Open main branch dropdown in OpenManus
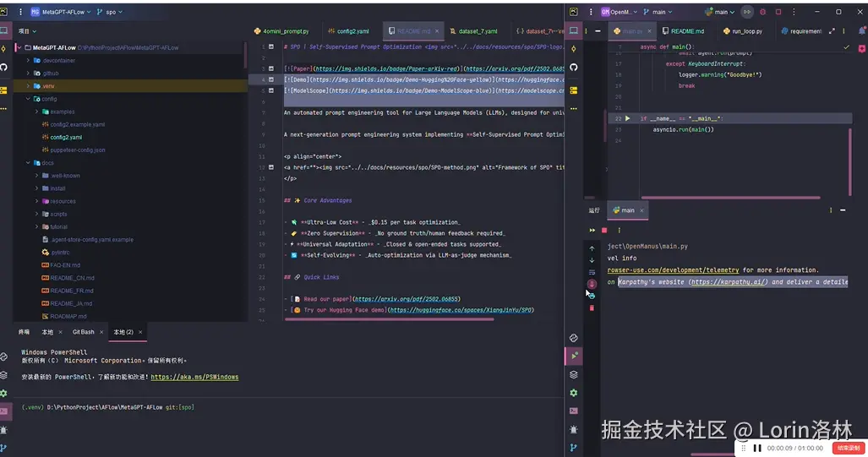This screenshot has height=457, width=868. point(658,12)
